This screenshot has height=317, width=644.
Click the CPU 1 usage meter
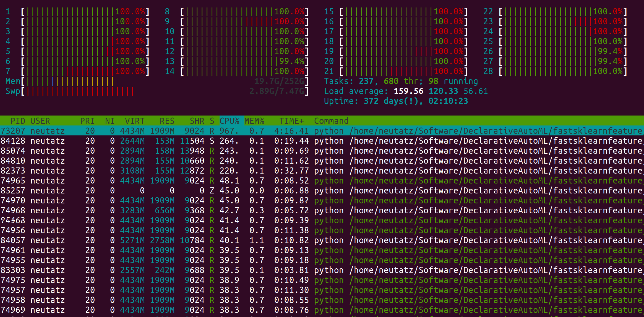pos(83,11)
